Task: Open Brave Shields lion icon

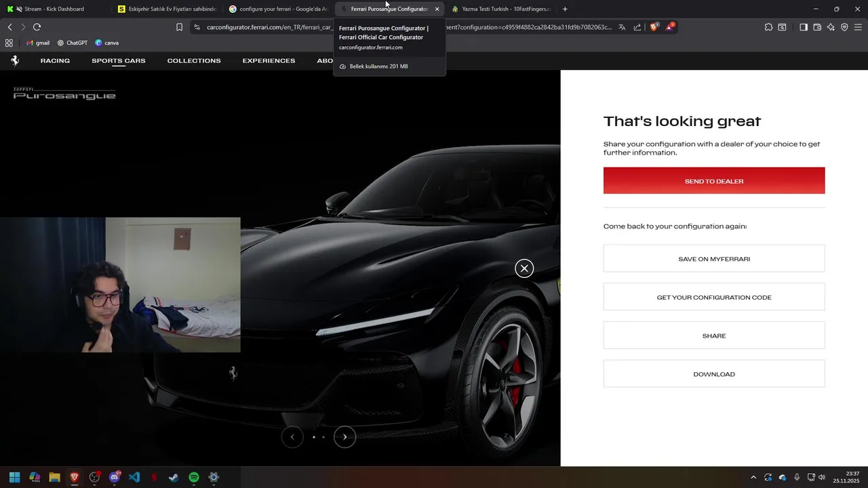Action: [x=654, y=27]
